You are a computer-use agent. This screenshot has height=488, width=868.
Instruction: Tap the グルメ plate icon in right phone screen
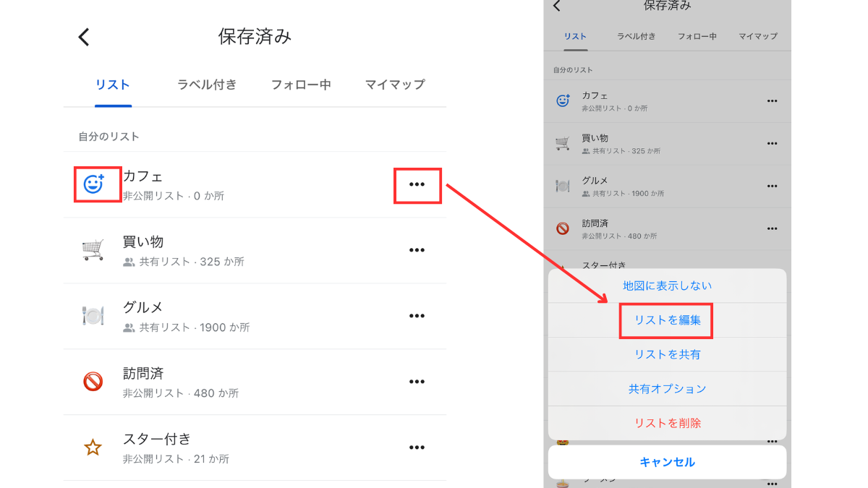[x=563, y=187]
